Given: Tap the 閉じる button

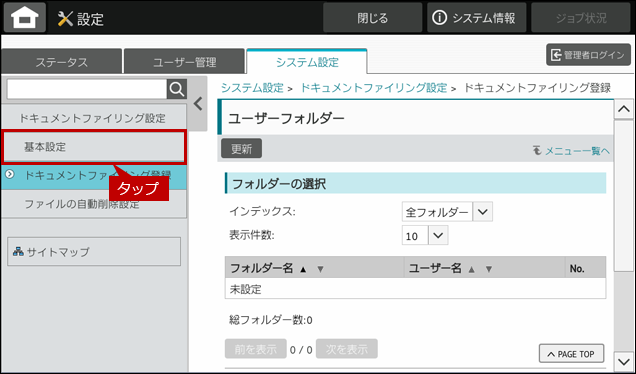Looking at the screenshot, I should pos(372,18).
